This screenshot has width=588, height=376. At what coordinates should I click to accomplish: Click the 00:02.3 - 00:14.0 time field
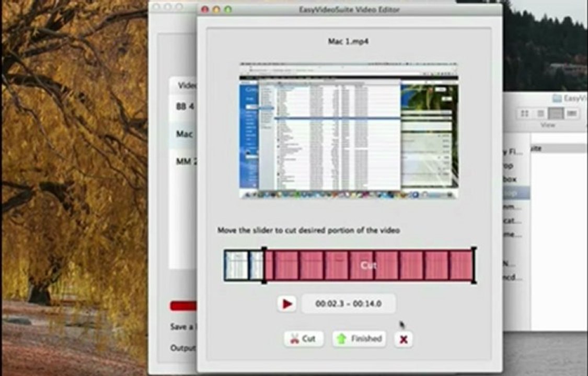(349, 304)
